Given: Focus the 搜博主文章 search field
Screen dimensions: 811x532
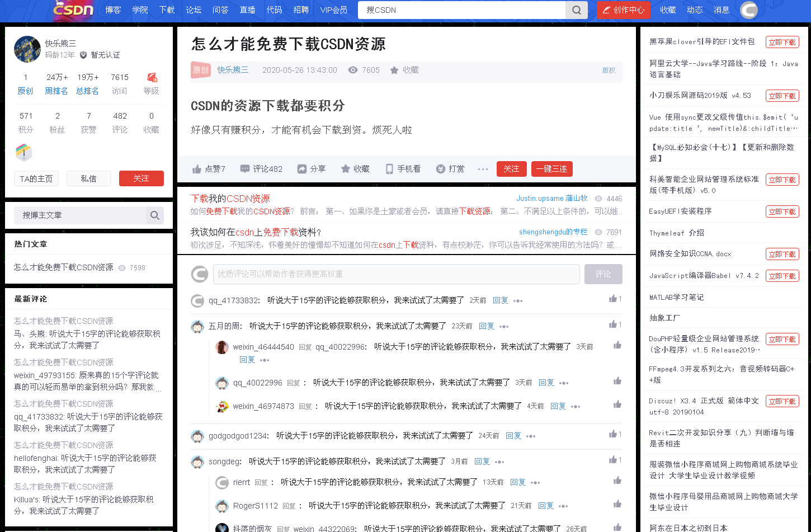Looking at the screenshot, I should [x=80, y=215].
